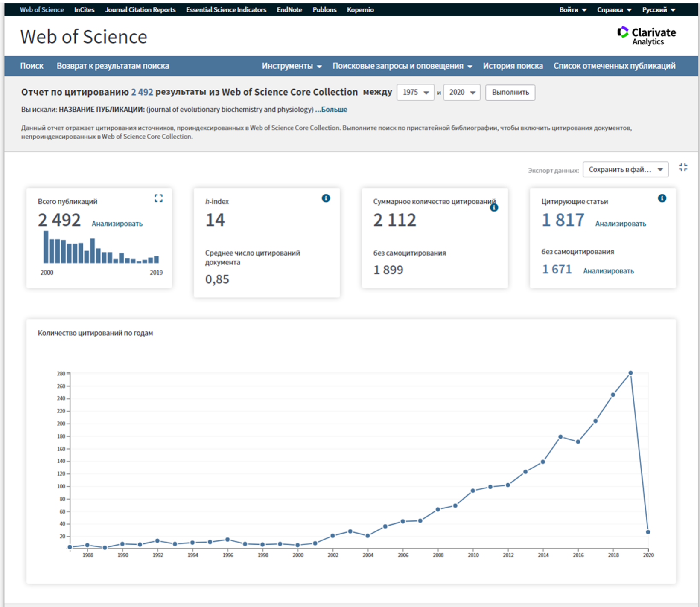700x607 pixels.
Task: Click the tallest bar in the publications chart
Action: point(46,247)
